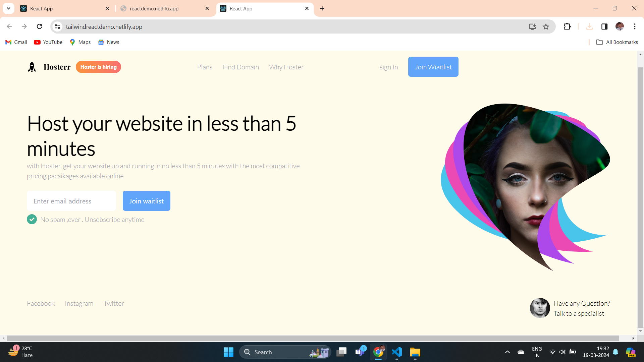
Task: Open Chrome extensions puzzle icon
Action: (x=567, y=26)
